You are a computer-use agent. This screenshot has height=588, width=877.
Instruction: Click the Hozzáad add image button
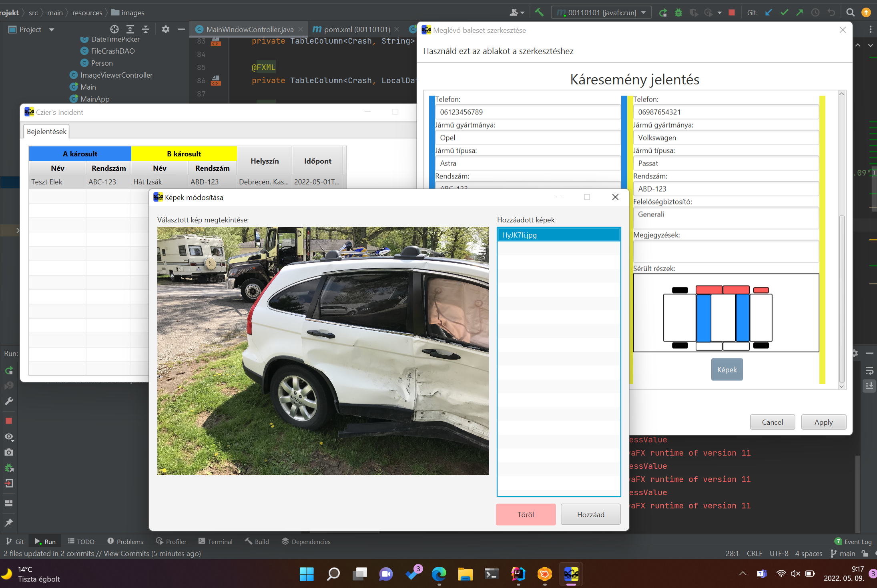tap(590, 514)
